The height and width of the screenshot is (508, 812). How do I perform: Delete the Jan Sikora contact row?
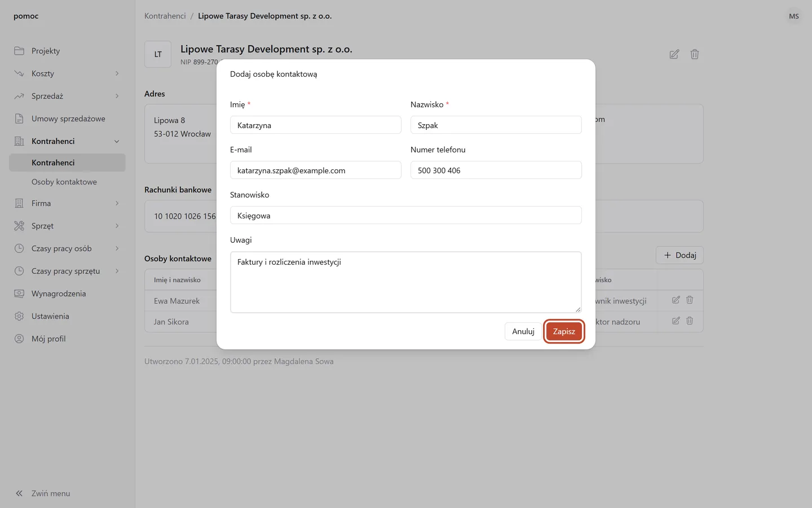point(690,321)
